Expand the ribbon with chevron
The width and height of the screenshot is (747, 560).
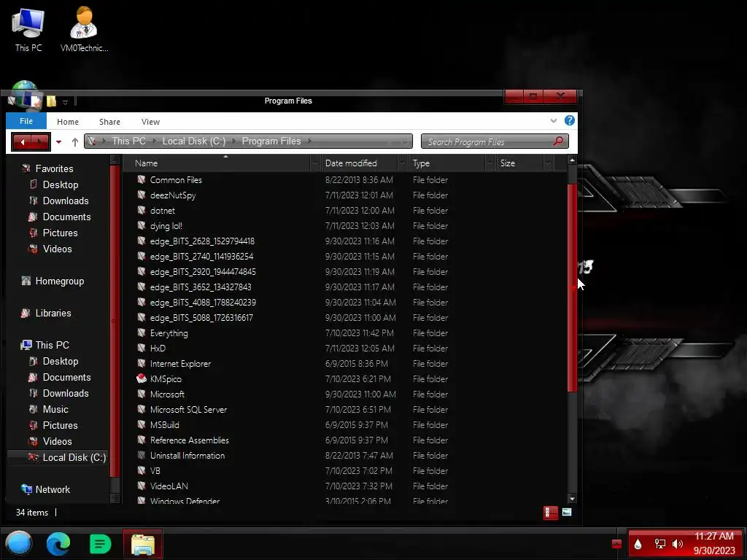[553, 121]
